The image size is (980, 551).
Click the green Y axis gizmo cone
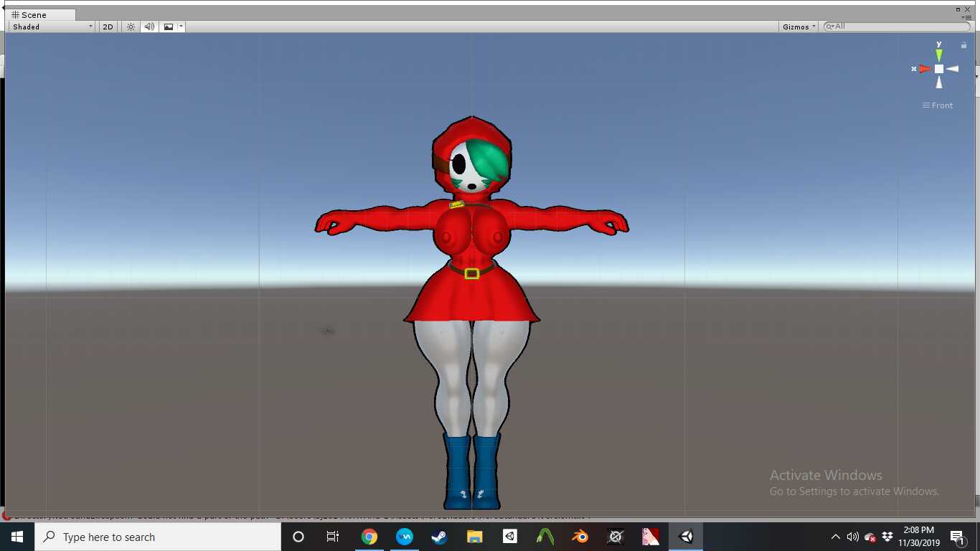point(938,55)
